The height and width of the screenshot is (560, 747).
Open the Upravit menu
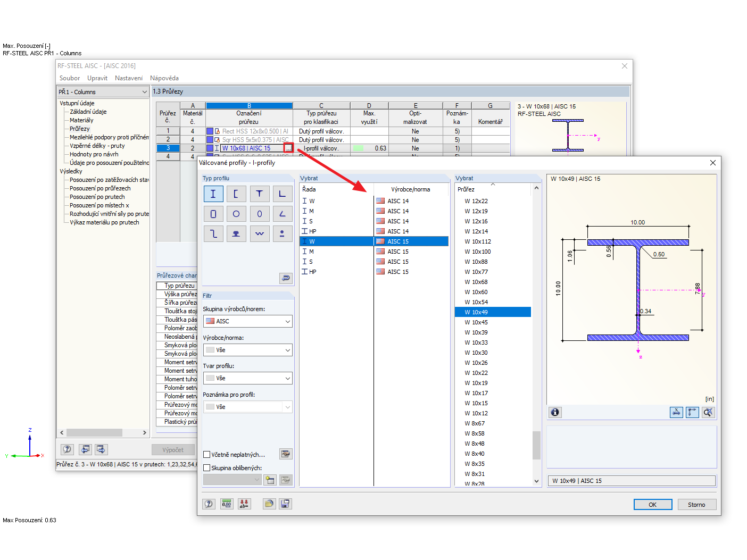pos(97,78)
